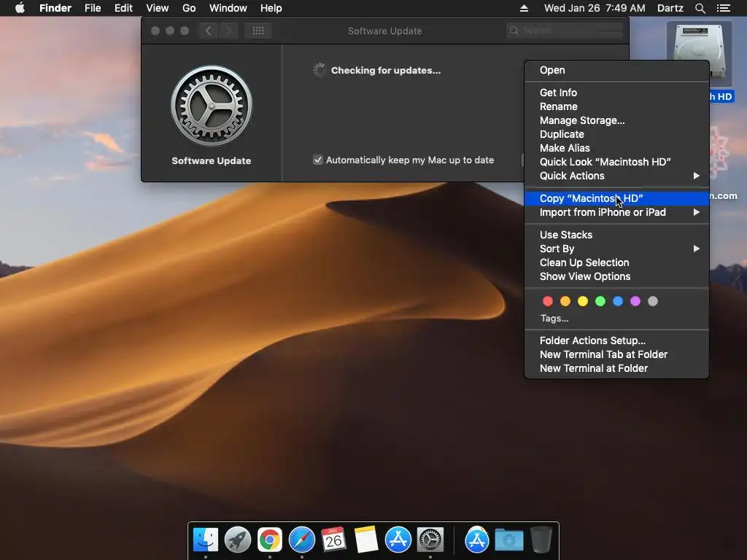
Task: Open the Finder menu in menu bar
Action: [x=55, y=8]
